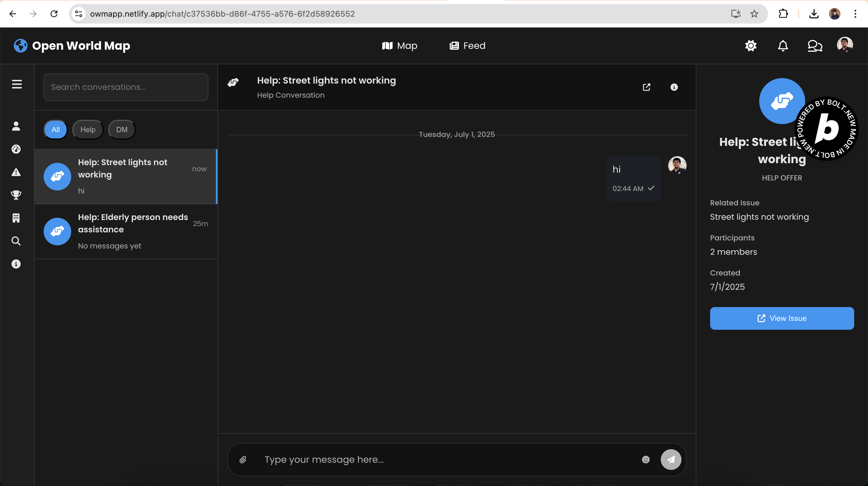Click the View Issue button
The height and width of the screenshot is (486, 868).
(782, 318)
